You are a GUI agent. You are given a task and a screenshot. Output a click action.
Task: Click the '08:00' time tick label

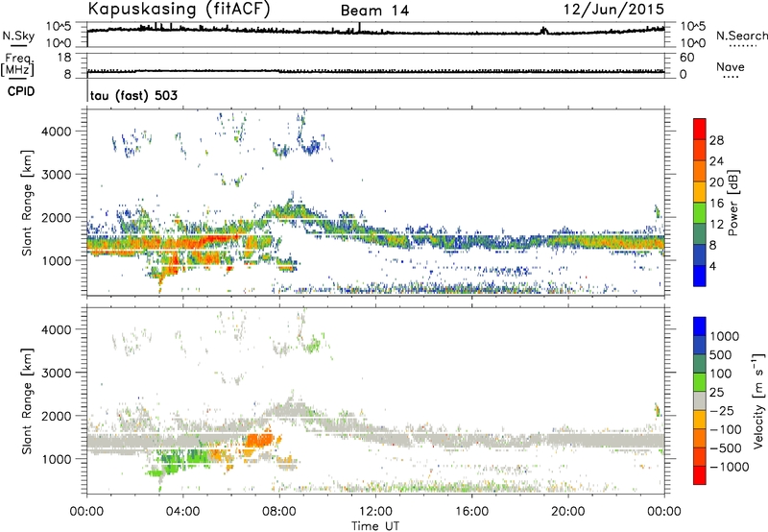pyautogui.click(x=279, y=512)
